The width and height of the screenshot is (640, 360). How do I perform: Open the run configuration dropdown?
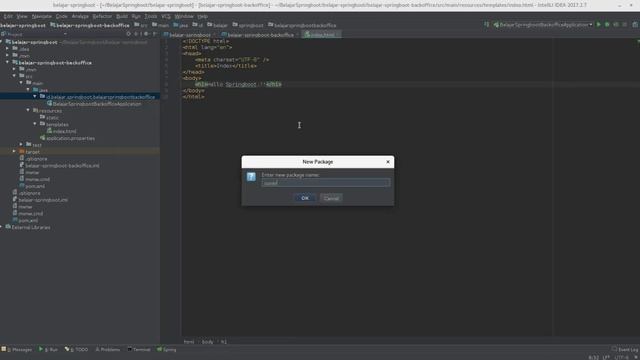(543, 25)
